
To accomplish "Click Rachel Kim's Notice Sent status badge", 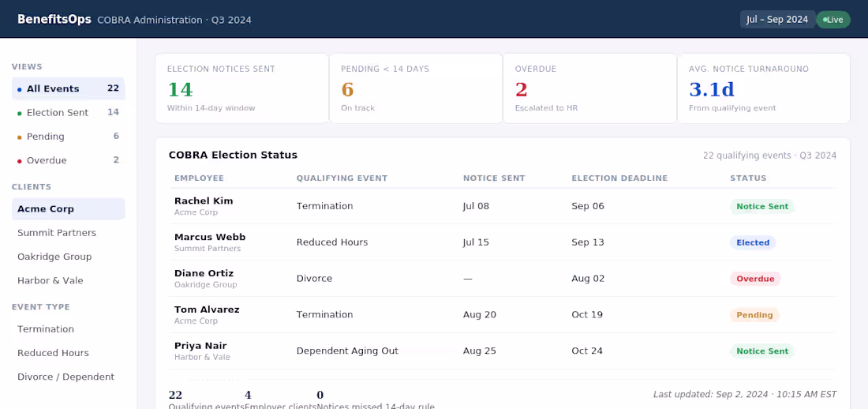I will [762, 206].
